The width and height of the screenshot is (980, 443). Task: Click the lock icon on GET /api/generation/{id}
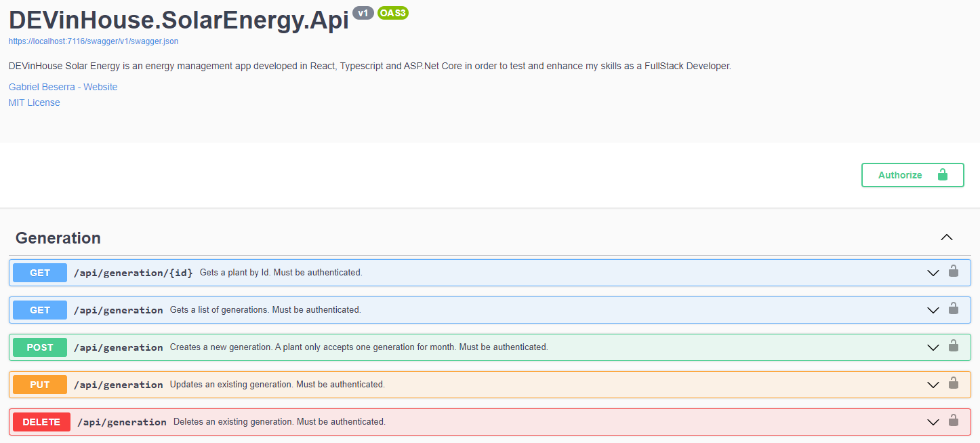[954, 272]
